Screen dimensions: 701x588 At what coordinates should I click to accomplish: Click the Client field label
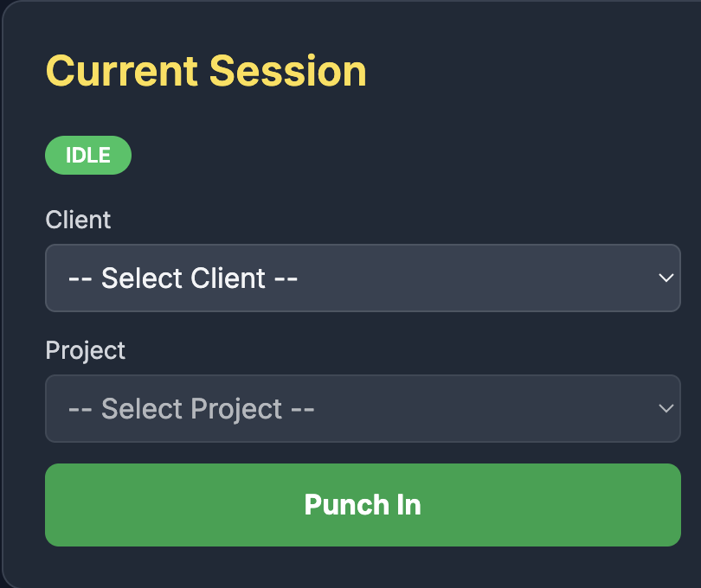click(78, 220)
